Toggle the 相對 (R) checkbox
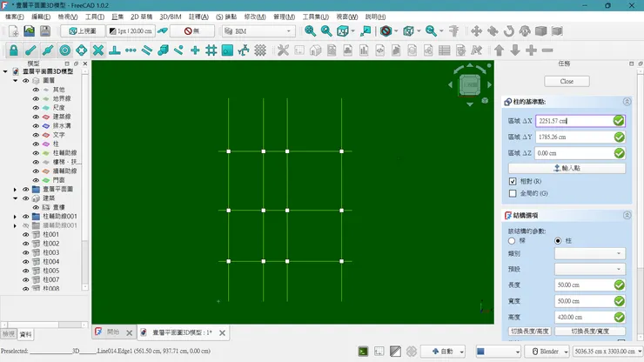 coord(513,181)
